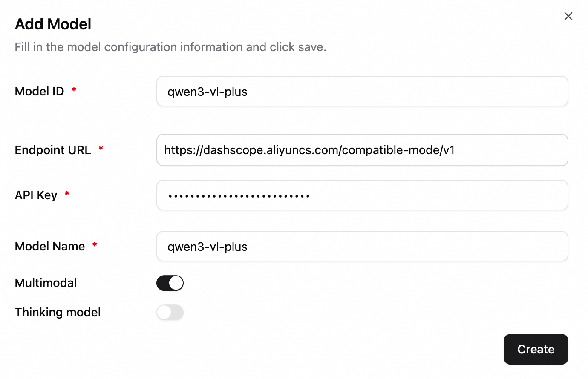Click the red asterisk beside API Key
Screen dimensions: 588x379
(67, 194)
